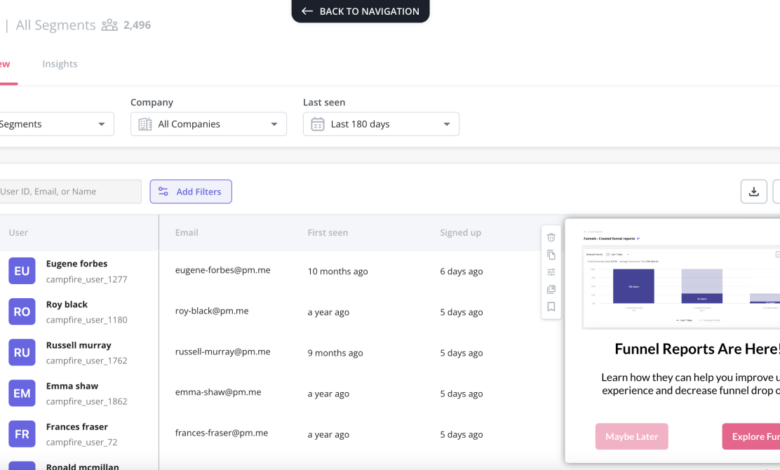Click the EU avatar for Eugene forbes

[22, 271]
